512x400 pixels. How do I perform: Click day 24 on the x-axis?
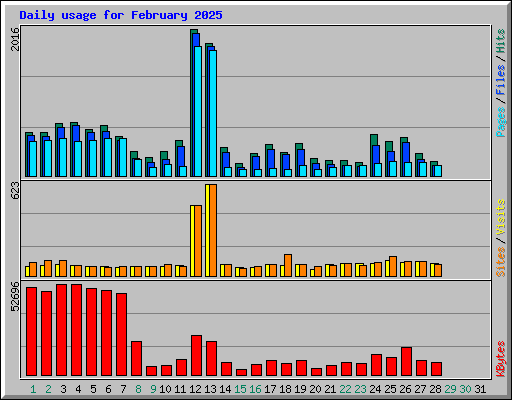[x=375, y=389]
